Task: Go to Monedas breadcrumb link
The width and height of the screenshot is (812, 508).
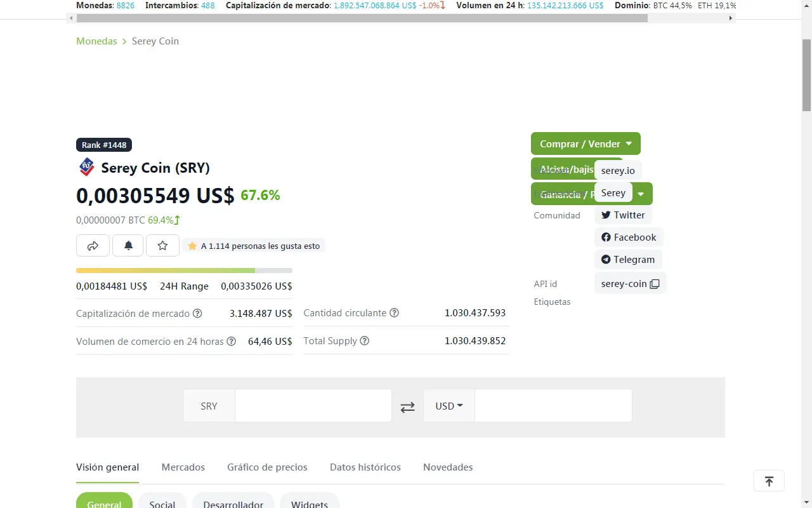Action: pyautogui.click(x=96, y=41)
